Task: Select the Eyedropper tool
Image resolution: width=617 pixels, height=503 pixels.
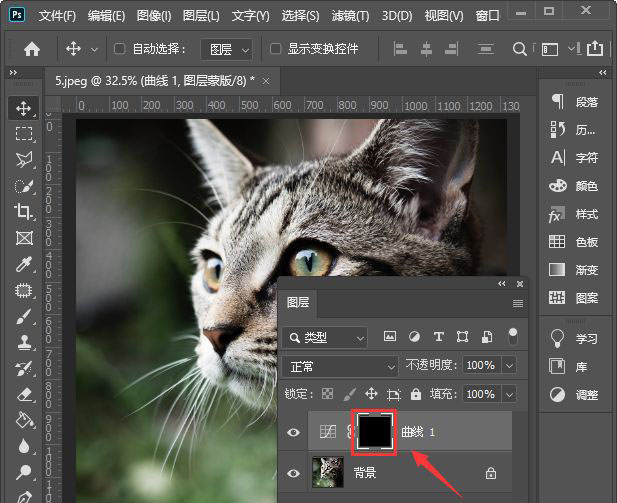Action: 24,263
